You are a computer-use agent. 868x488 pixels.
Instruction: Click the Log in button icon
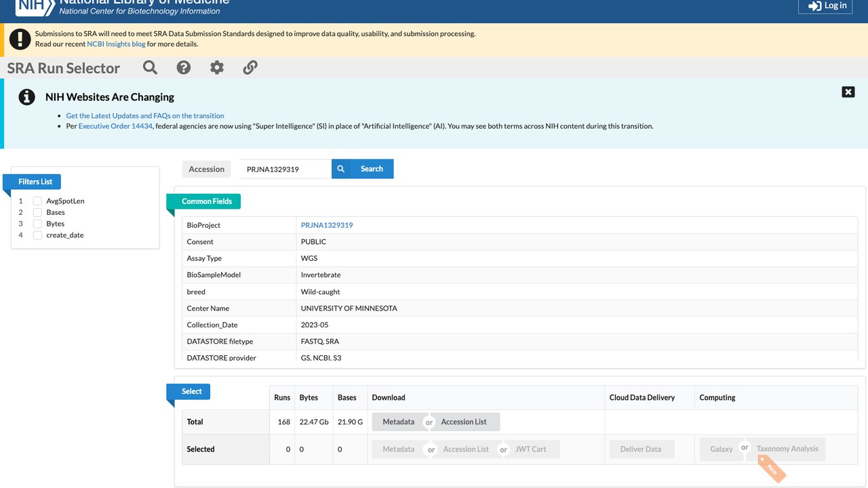click(814, 6)
